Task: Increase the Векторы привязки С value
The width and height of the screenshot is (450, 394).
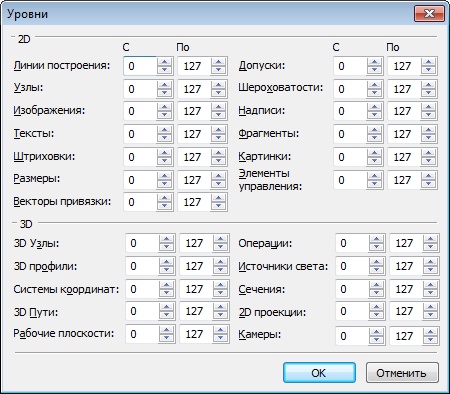Action: point(164,198)
